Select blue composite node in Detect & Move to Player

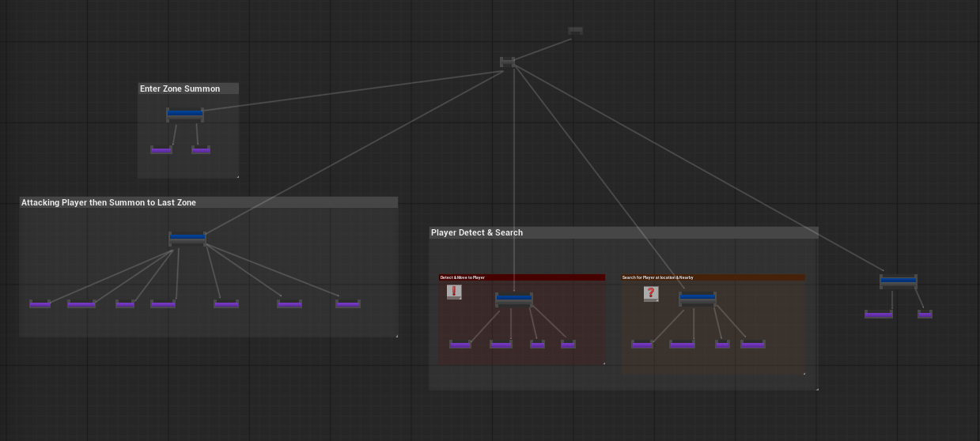(514, 300)
